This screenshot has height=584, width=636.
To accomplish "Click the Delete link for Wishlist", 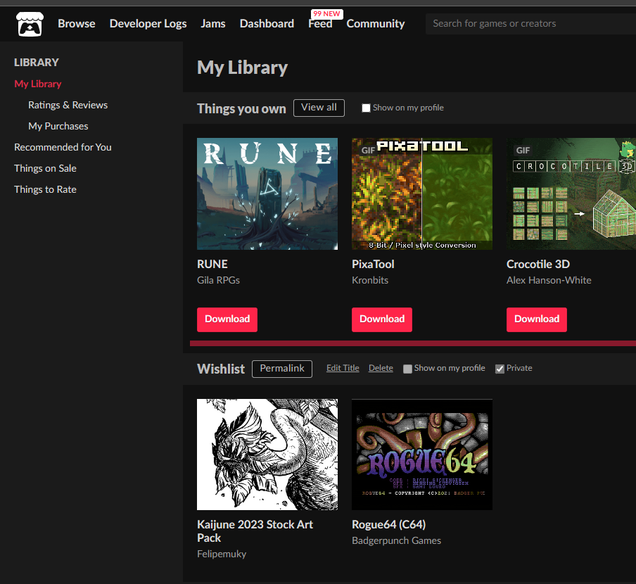I will [381, 368].
